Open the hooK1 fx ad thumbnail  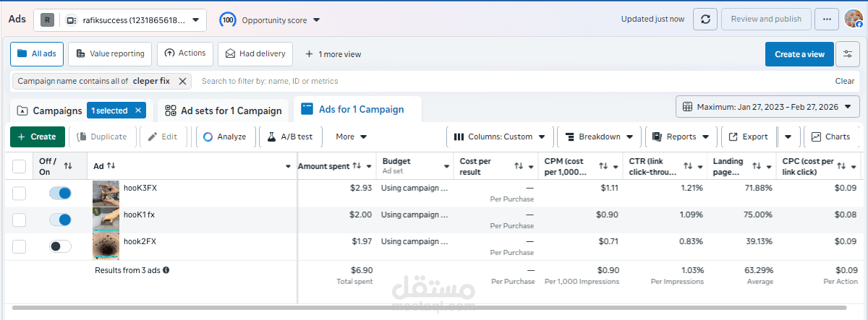pos(106,220)
